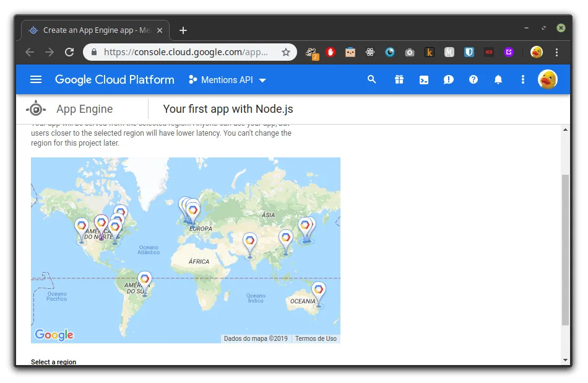Viewport: 588px width, 383px height.
Task: Open the navigation hamburger menu
Action: click(35, 79)
